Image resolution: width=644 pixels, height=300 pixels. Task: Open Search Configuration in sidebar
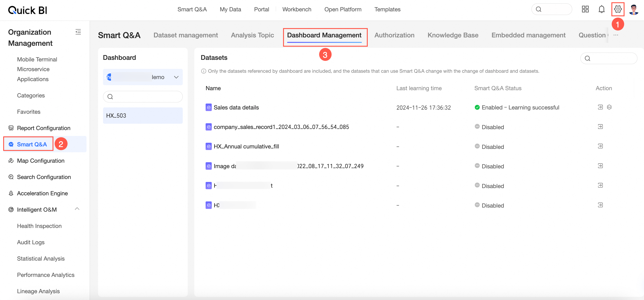point(44,177)
